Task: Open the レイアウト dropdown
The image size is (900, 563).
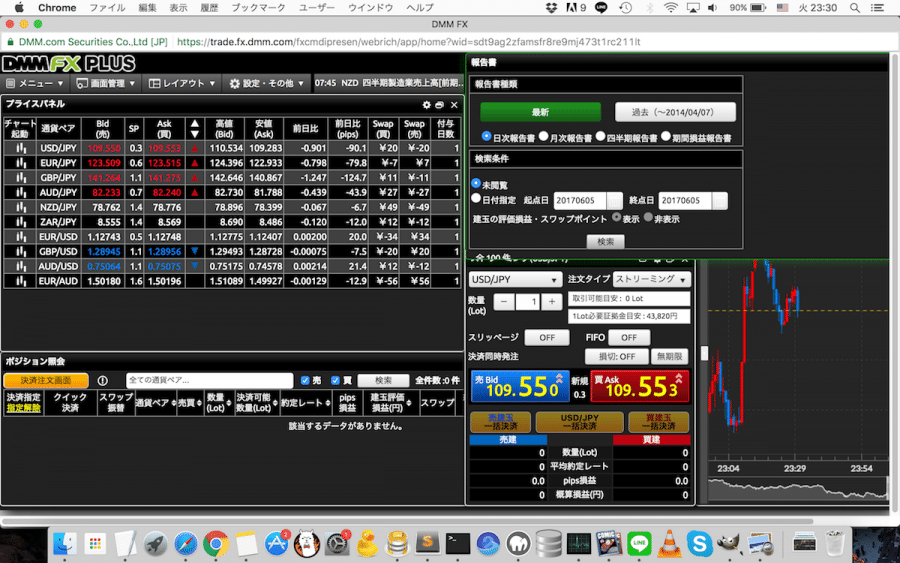Action: click(x=182, y=83)
